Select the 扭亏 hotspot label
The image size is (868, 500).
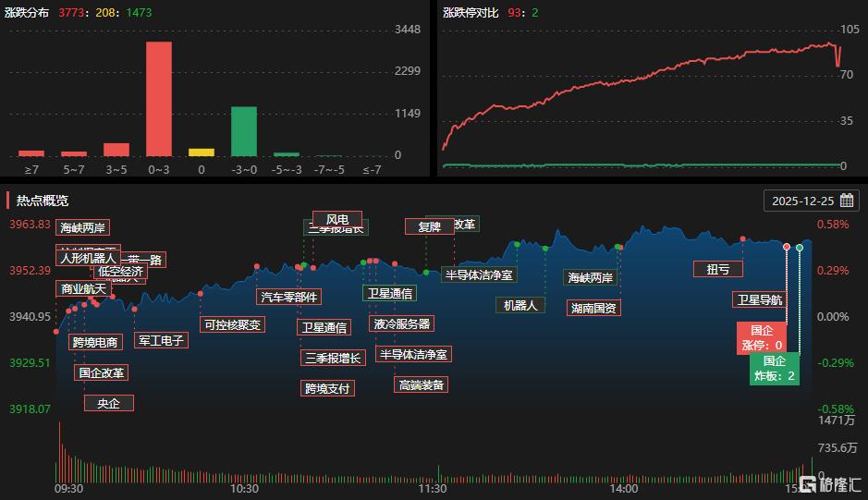click(717, 269)
